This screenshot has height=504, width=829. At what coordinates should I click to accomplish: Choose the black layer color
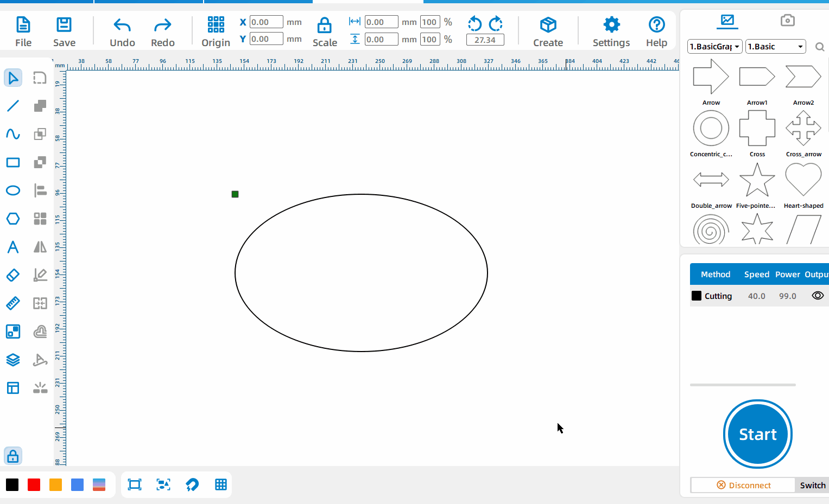click(12, 484)
